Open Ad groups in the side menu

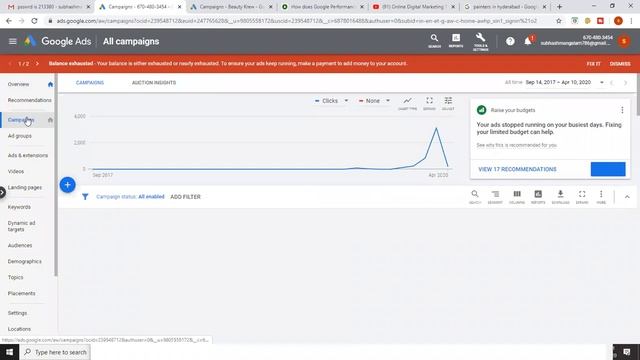point(20,136)
